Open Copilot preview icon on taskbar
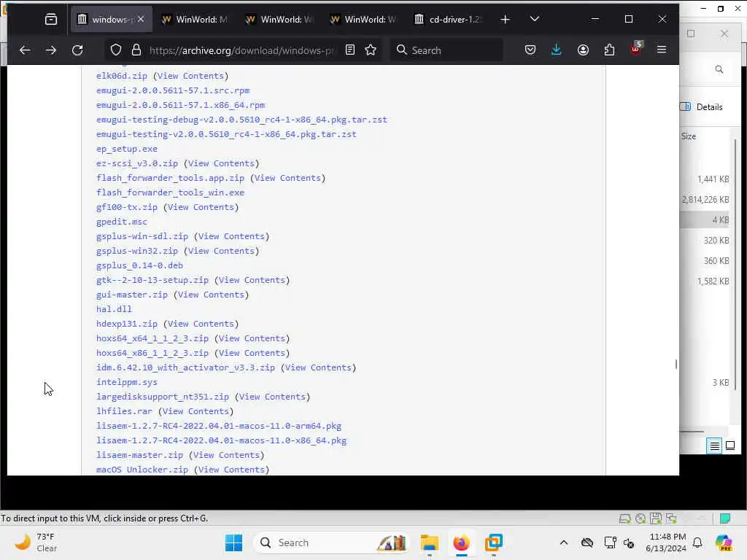 724,542
